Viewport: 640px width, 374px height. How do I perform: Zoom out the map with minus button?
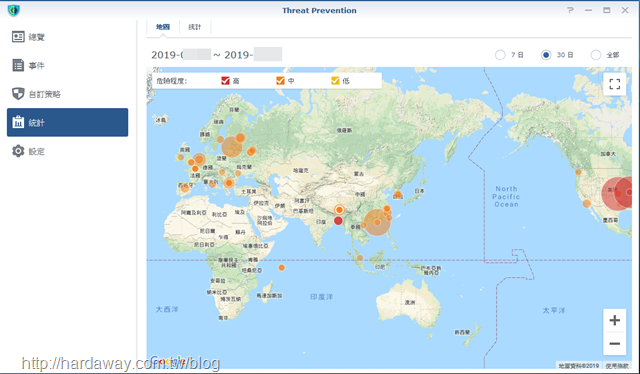614,343
